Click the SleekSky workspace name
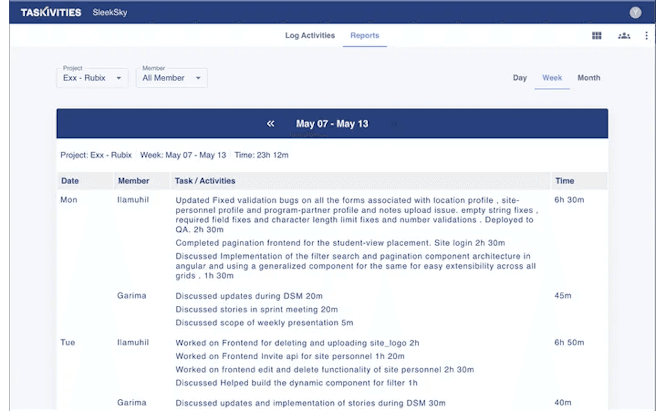This screenshot has width=666, height=411. tap(109, 12)
